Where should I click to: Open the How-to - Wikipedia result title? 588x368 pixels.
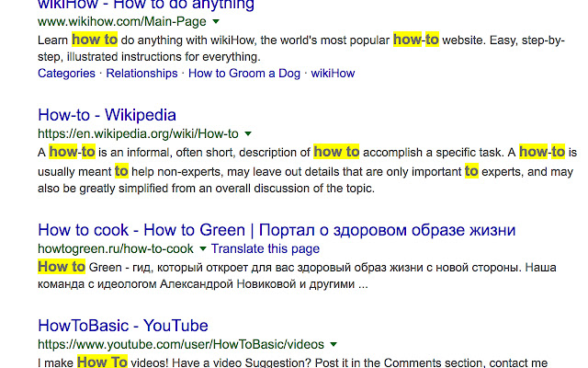point(107,115)
